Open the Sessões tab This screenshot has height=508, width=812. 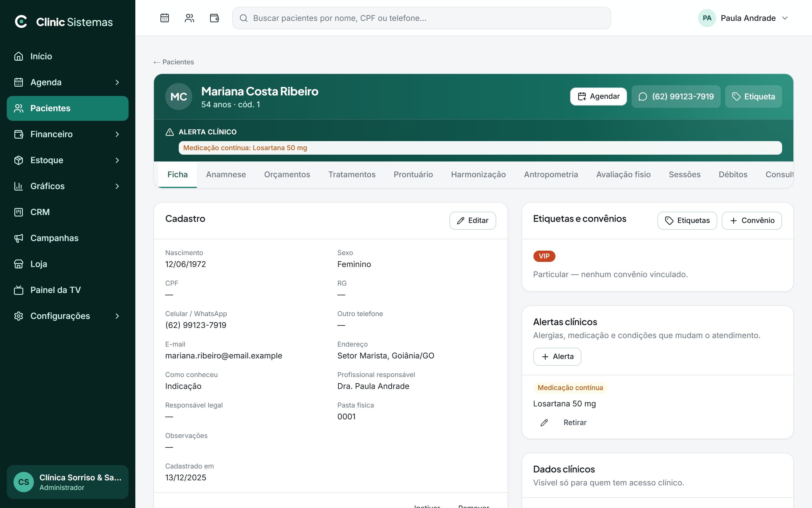click(x=685, y=174)
